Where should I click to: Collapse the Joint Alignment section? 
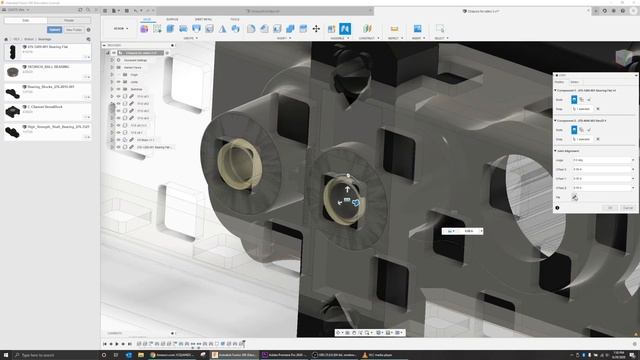(556, 151)
